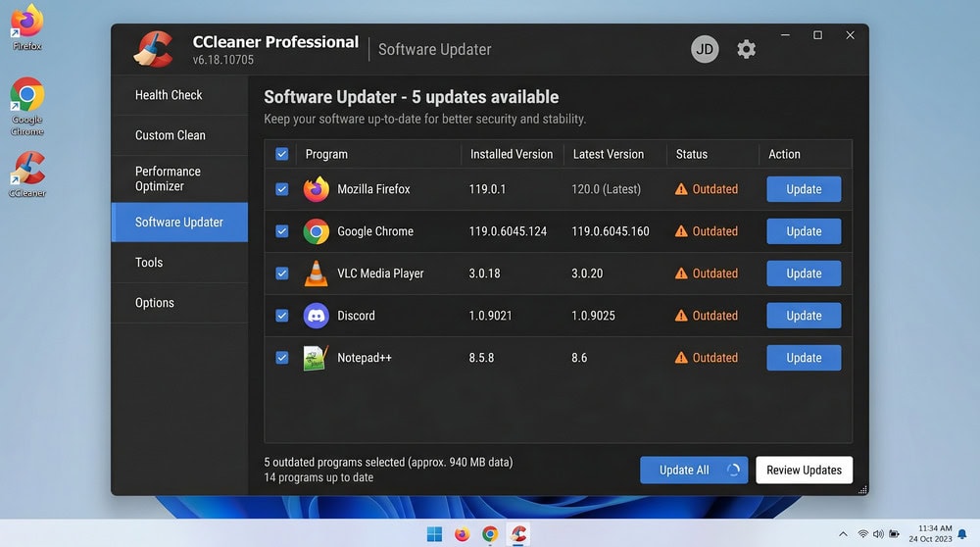This screenshot has width=980, height=547.
Task: Sort by Installed Version column header
Action: pos(512,154)
